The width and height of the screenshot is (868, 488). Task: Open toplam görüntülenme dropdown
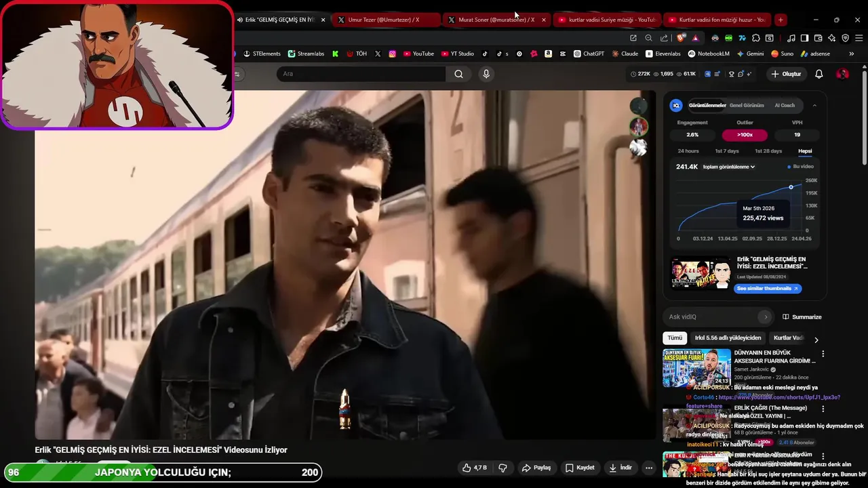[x=729, y=167]
